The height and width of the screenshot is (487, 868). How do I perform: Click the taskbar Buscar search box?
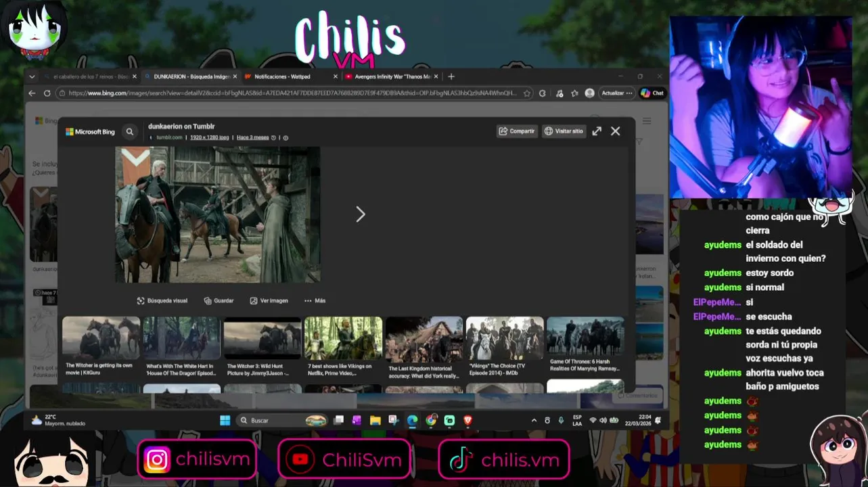tap(283, 420)
